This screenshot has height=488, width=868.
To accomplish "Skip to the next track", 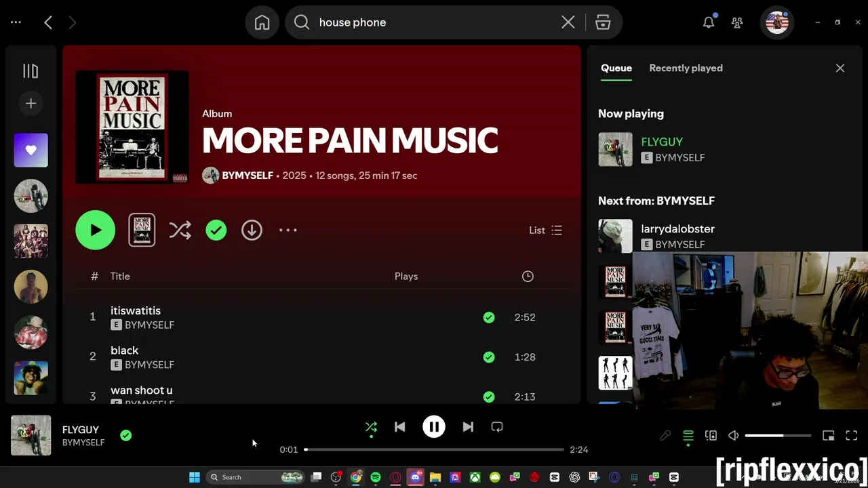I will pyautogui.click(x=468, y=427).
